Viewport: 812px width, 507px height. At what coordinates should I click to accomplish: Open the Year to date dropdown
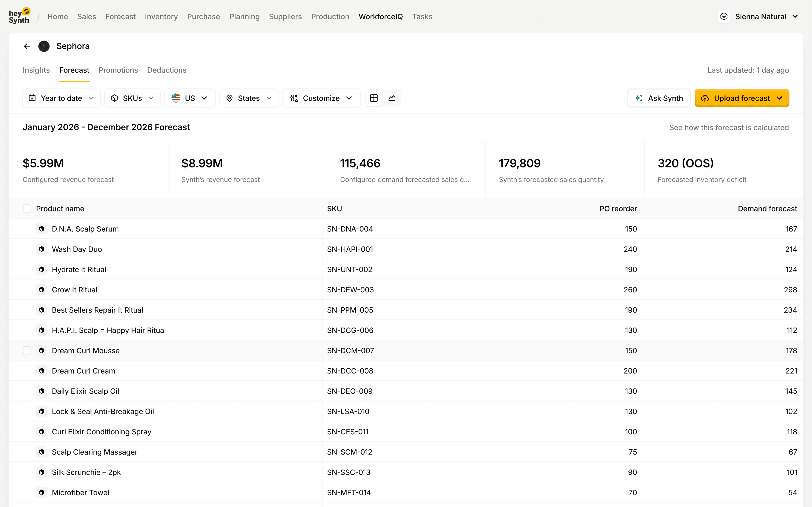tap(61, 98)
